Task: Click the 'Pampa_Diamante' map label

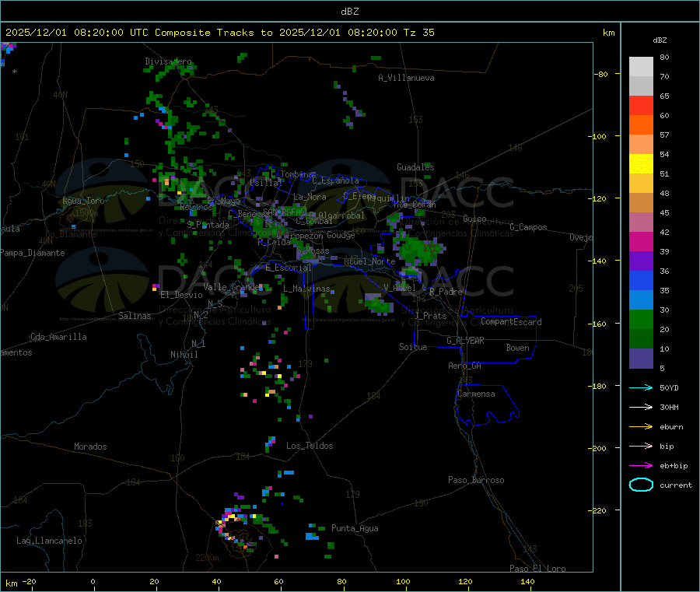Action: (33, 253)
